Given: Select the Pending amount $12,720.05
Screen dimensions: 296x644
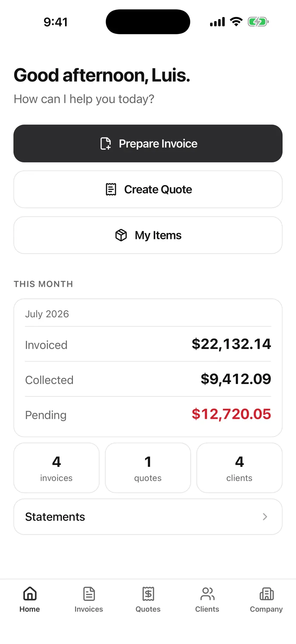Looking at the screenshot, I should (x=231, y=414).
